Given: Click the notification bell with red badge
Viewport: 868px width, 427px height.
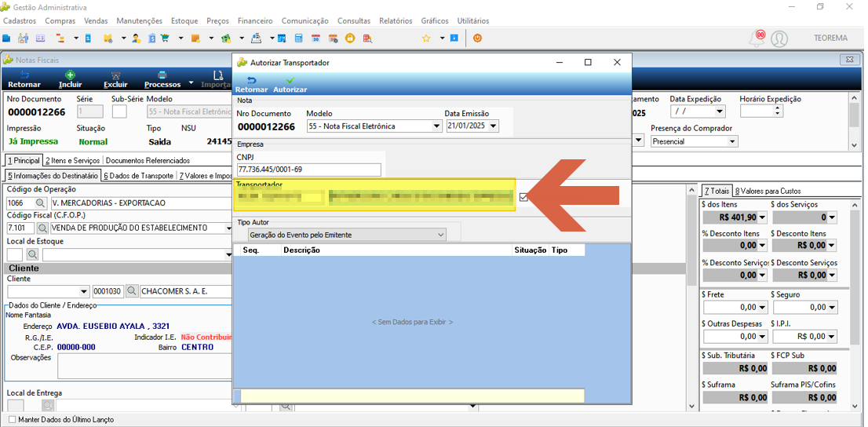Looking at the screenshot, I should (x=757, y=38).
